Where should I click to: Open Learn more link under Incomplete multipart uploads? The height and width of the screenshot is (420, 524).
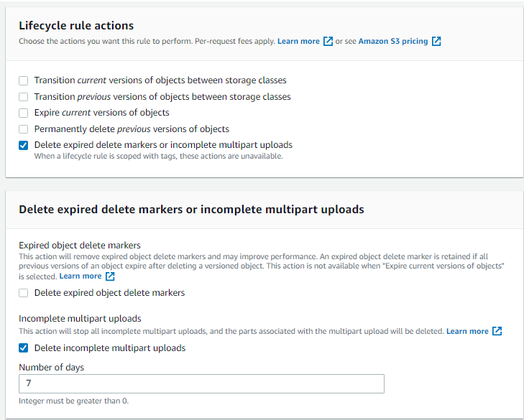click(467, 331)
